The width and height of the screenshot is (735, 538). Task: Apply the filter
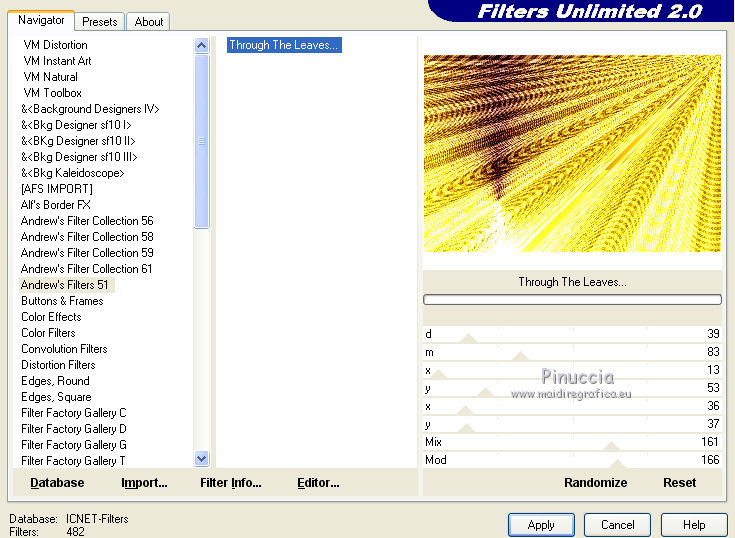tap(541, 525)
